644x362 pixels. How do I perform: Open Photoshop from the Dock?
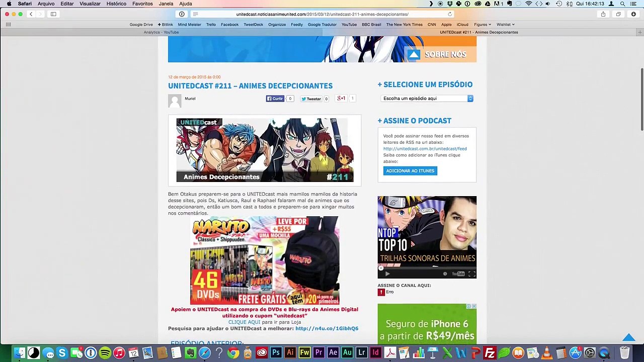276,353
